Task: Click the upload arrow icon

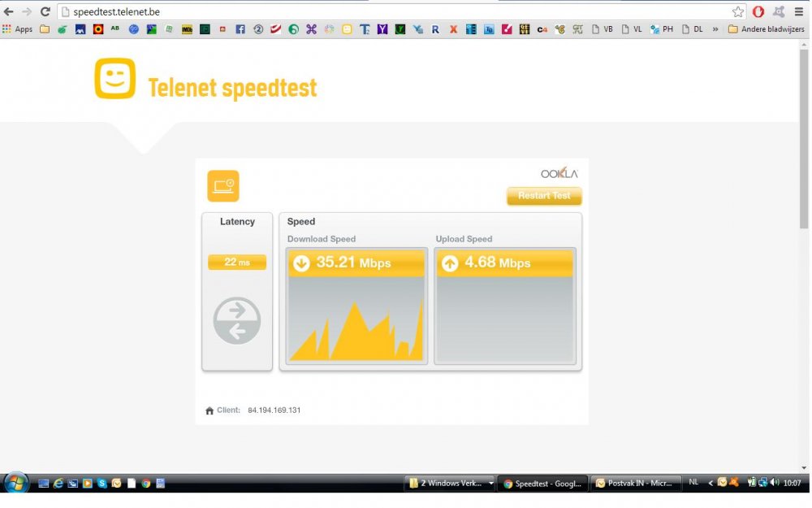Action: pos(450,263)
